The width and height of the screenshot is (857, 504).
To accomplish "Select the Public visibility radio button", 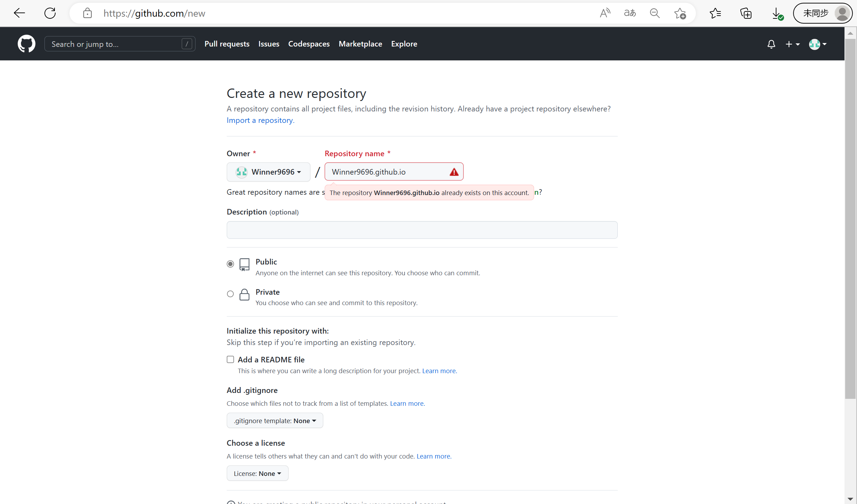I will [230, 264].
